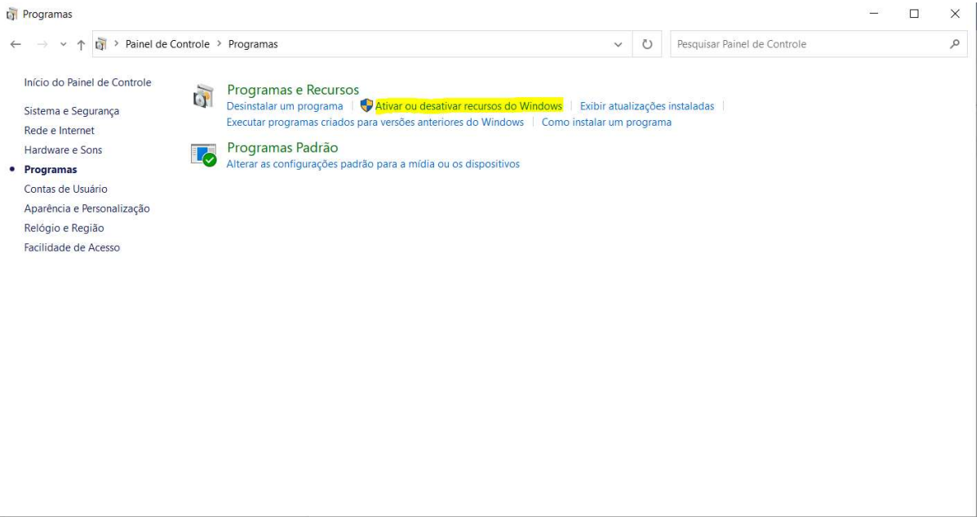Image resolution: width=980 pixels, height=517 pixels.
Task: Click the Programas window title bar icon
Action: click(11, 14)
